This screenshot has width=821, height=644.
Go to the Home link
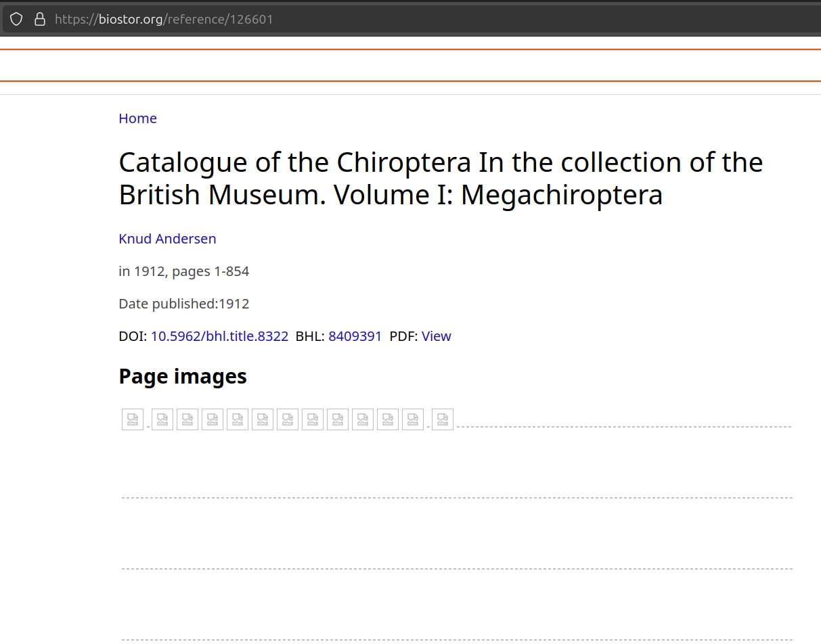point(137,118)
